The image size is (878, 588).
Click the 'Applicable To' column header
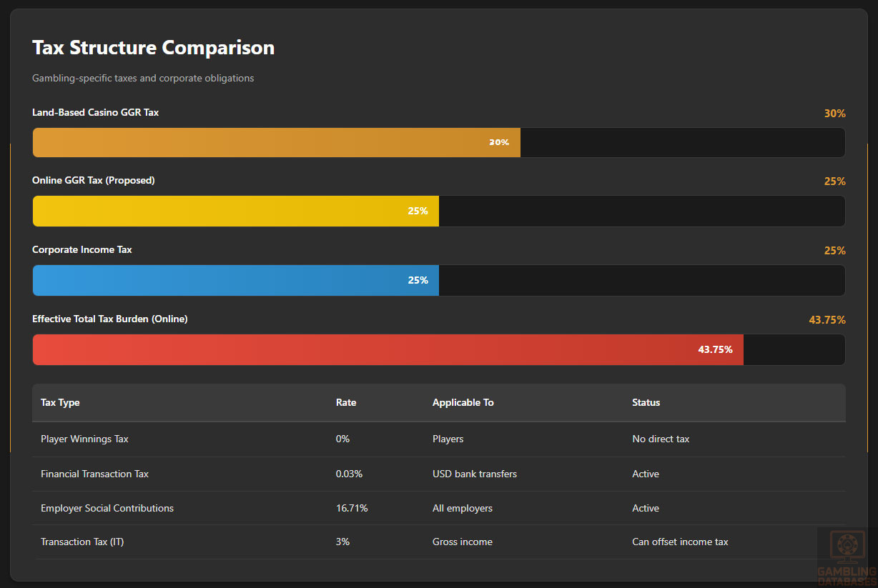coord(463,402)
